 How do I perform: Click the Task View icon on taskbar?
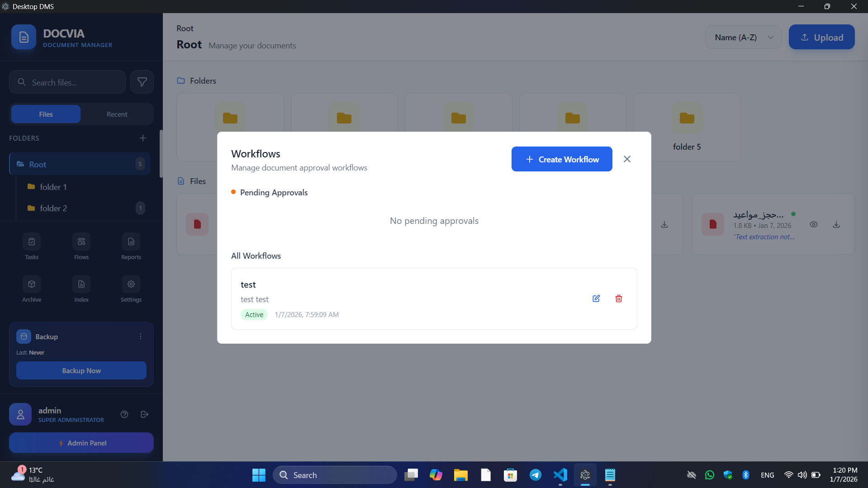pyautogui.click(x=411, y=475)
